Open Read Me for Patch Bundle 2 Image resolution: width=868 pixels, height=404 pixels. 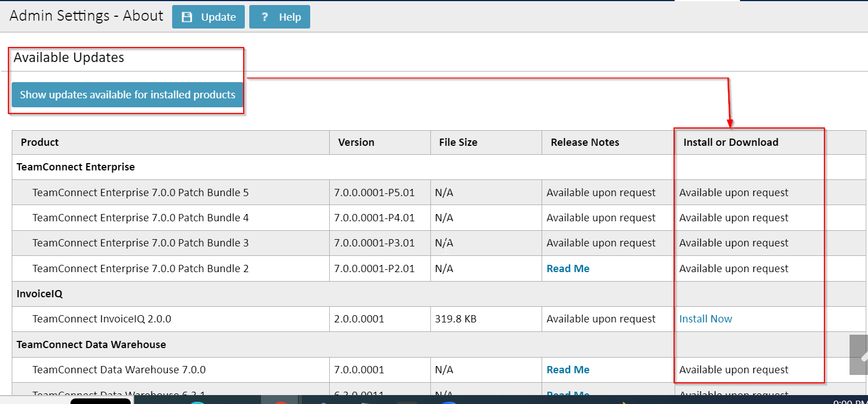[568, 269]
